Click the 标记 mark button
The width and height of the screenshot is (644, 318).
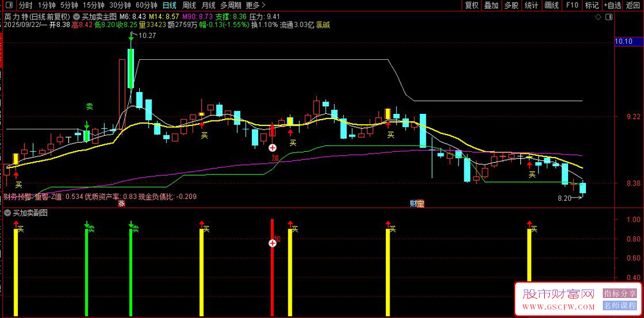tap(592, 5)
